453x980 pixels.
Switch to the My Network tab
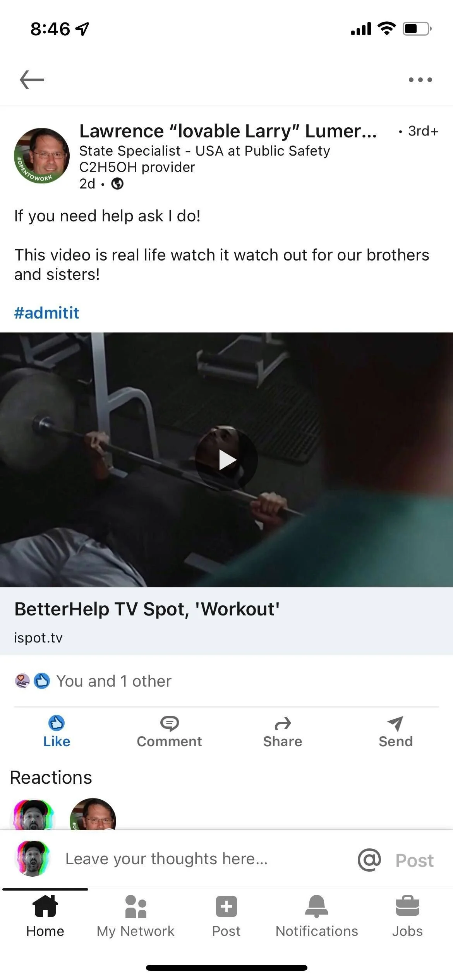[136, 916]
